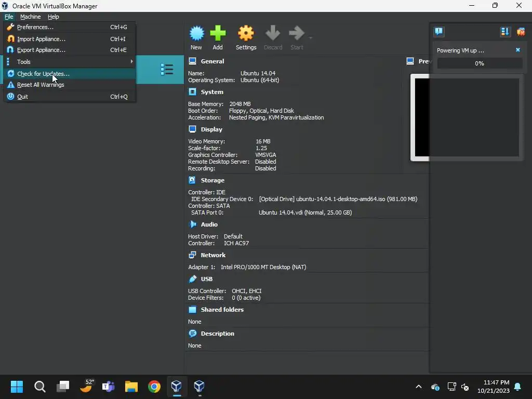Open the Help menu

[54, 17]
